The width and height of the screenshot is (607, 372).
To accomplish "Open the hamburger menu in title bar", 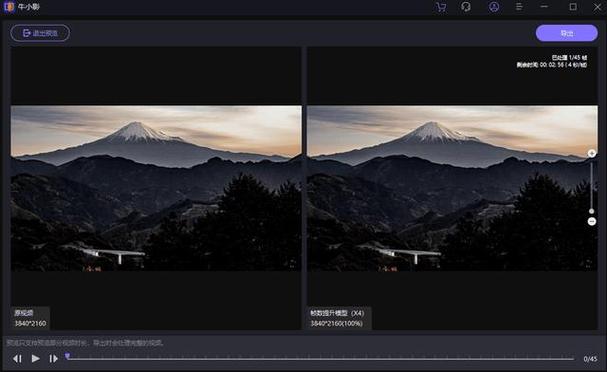I will click(x=519, y=7).
